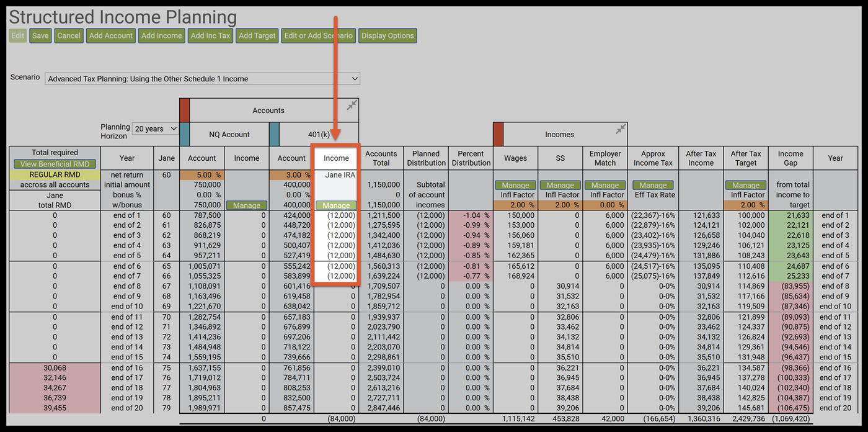Click the Jane IRA label
Viewport: 868px width, 432px height.
tap(340, 175)
